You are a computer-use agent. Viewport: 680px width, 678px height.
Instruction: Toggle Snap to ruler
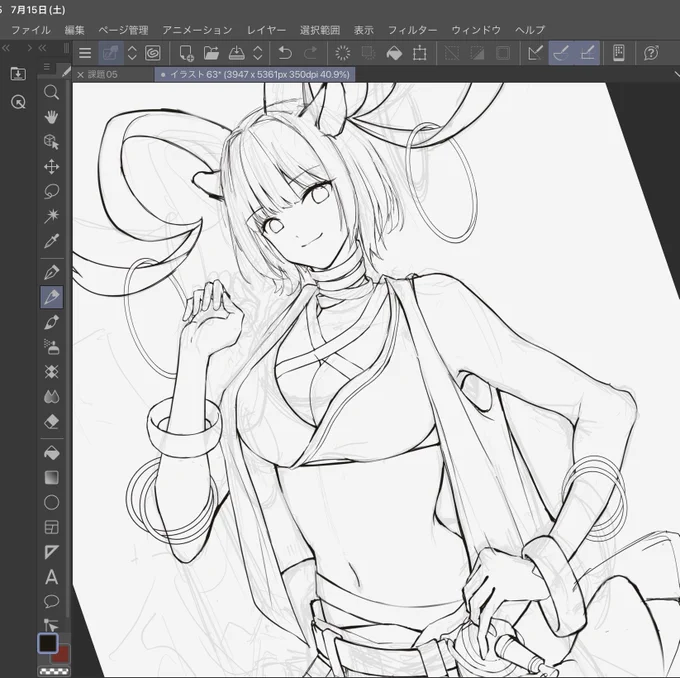point(536,53)
